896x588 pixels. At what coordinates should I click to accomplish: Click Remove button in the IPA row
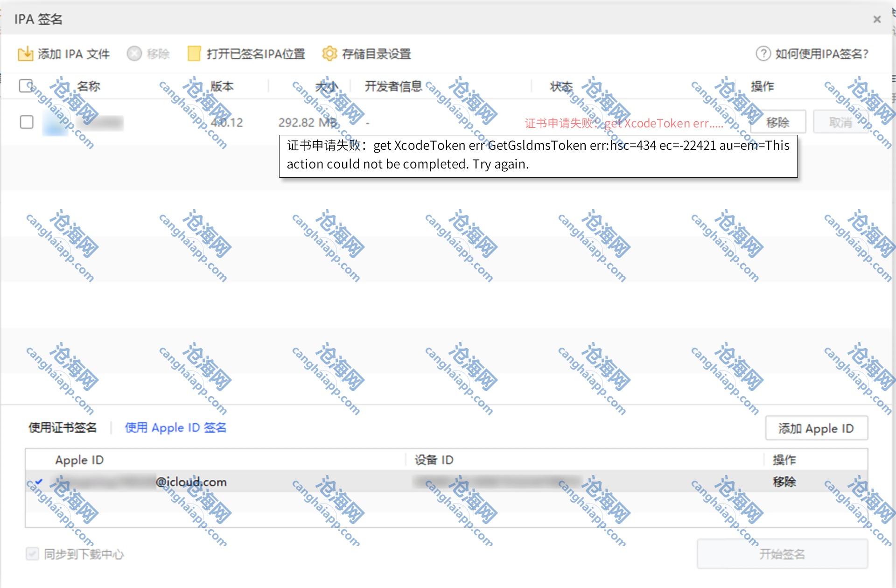777,122
